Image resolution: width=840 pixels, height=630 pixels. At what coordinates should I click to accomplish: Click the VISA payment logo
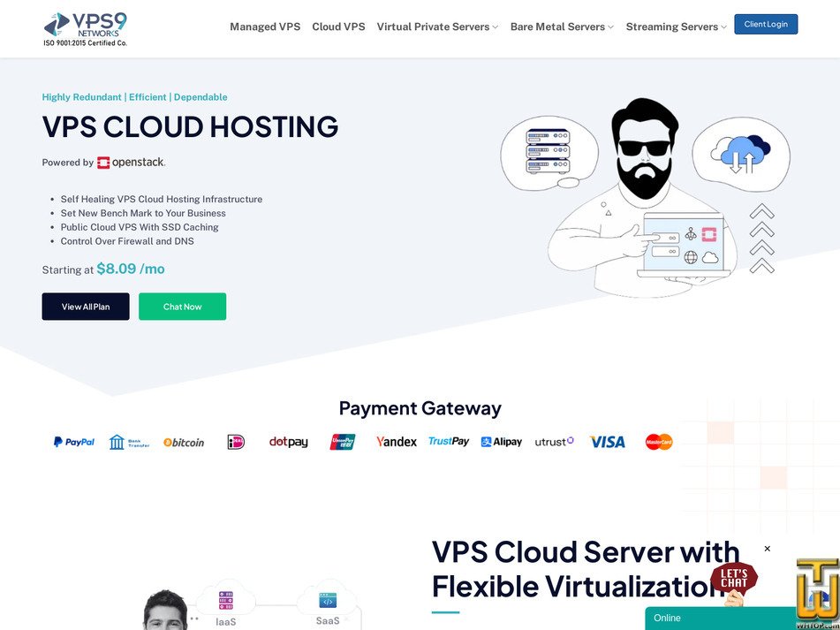(x=608, y=442)
